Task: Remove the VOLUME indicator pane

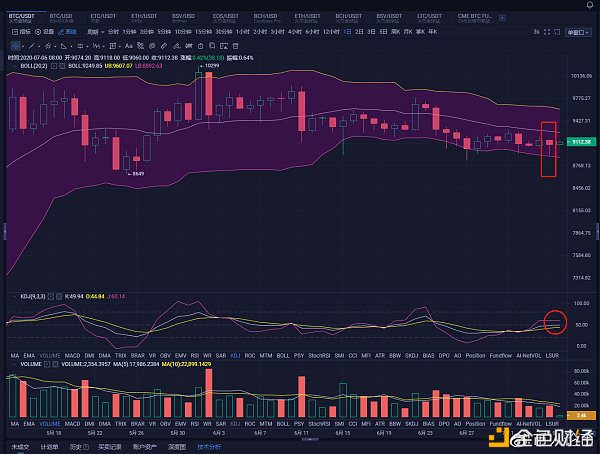Action: pos(55,364)
